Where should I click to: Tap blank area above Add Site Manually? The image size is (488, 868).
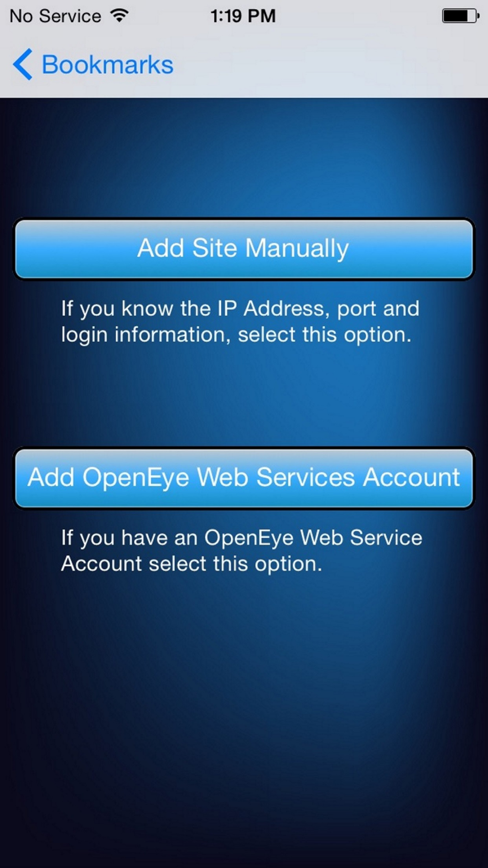coord(244,156)
